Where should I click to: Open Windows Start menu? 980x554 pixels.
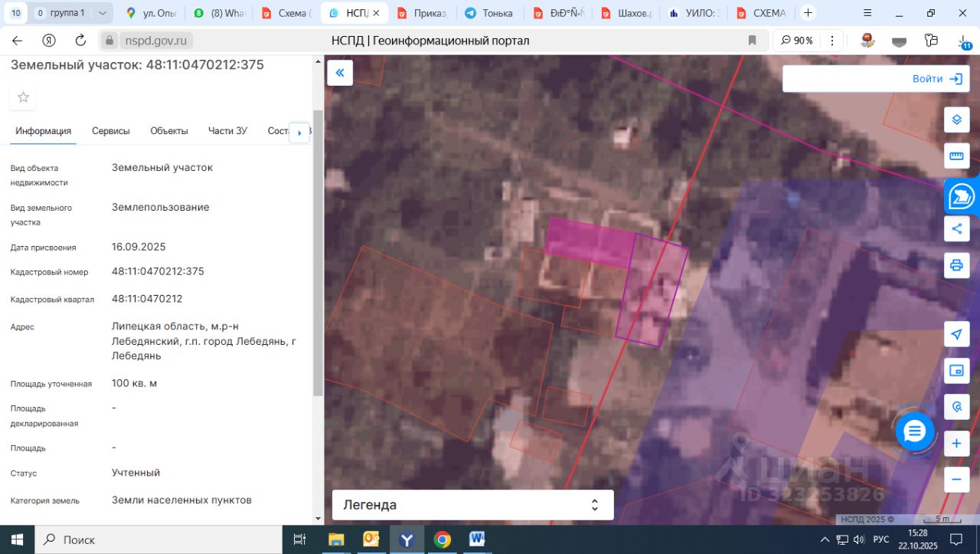(x=17, y=539)
